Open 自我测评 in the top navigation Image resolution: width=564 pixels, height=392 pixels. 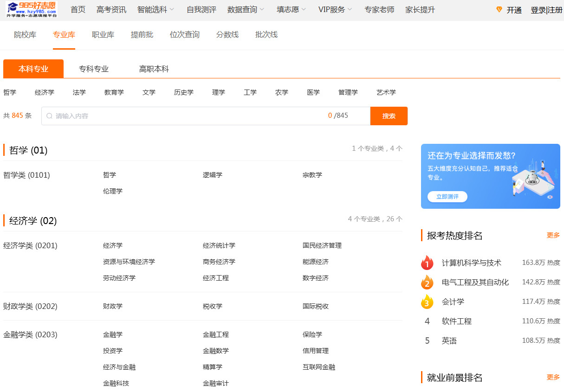[201, 10]
